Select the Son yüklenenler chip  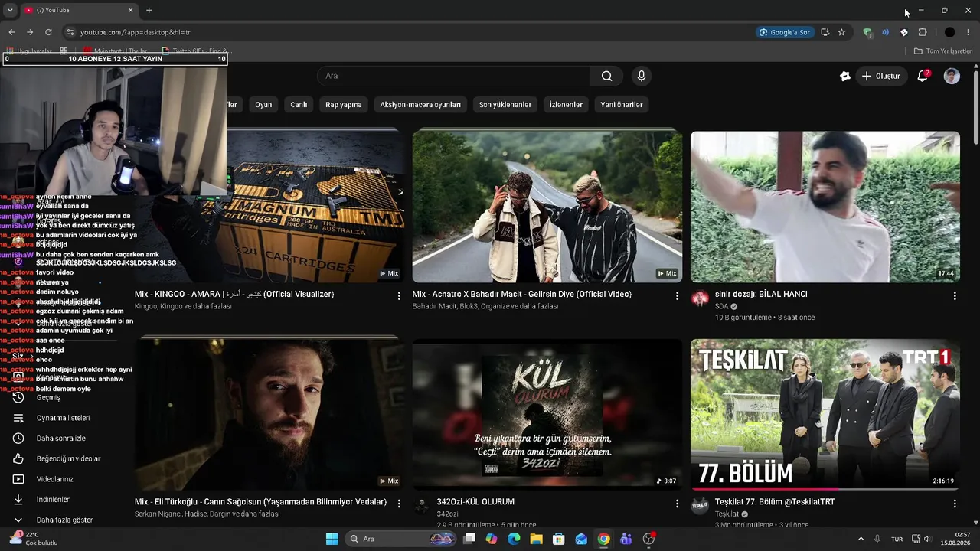click(x=505, y=105)
